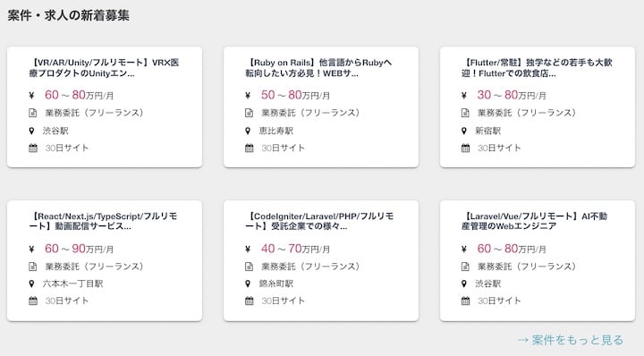Viewport: 644px width, 356px height.
Task: Click the contract document icon on the CodeIgniter card
Action: pyautogui.click(x=249, y=267)
